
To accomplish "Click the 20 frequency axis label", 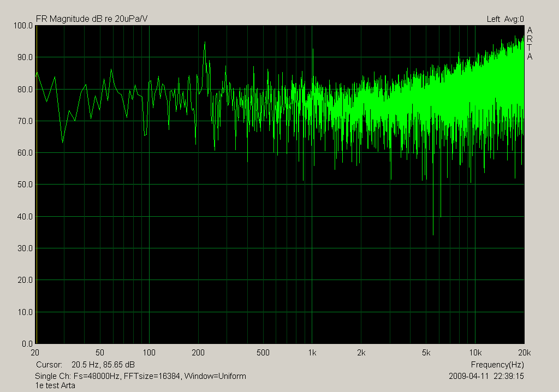I will 35,353.
